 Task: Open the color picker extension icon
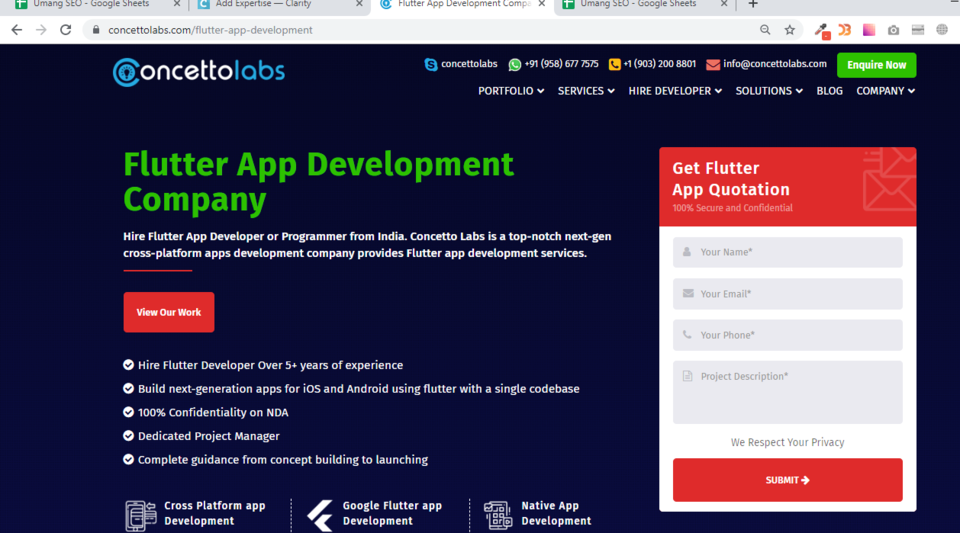(x=822, y=31)
